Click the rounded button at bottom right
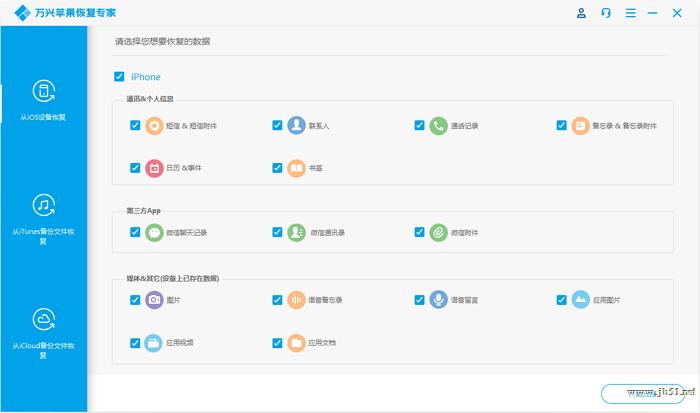This screenshot has height=413, width=700. click(642, 393)
